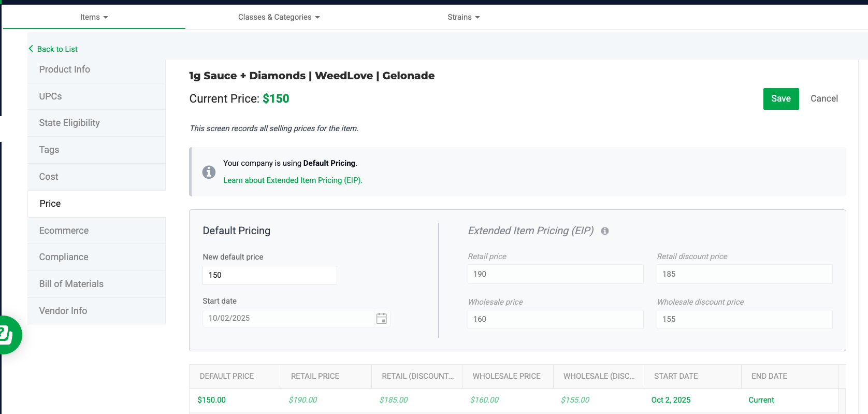The height and width of the screenshot is (414, 868).
Task: Switch to the Product Info tab
Action: click(x=65, y=69)
